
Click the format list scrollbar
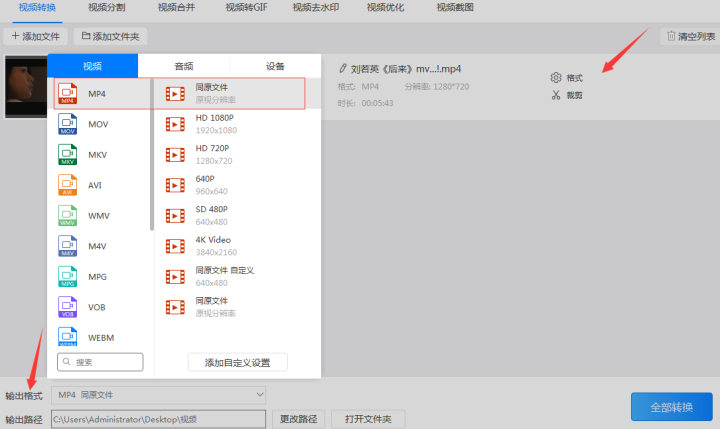pos(152,154)
